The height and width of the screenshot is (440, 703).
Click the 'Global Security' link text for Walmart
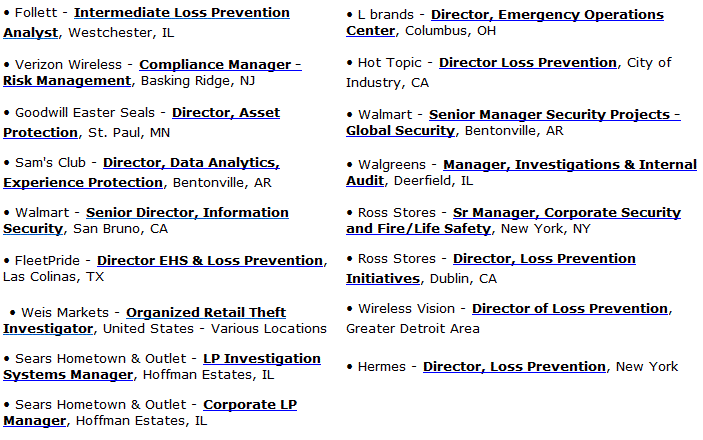click(400, 131)
